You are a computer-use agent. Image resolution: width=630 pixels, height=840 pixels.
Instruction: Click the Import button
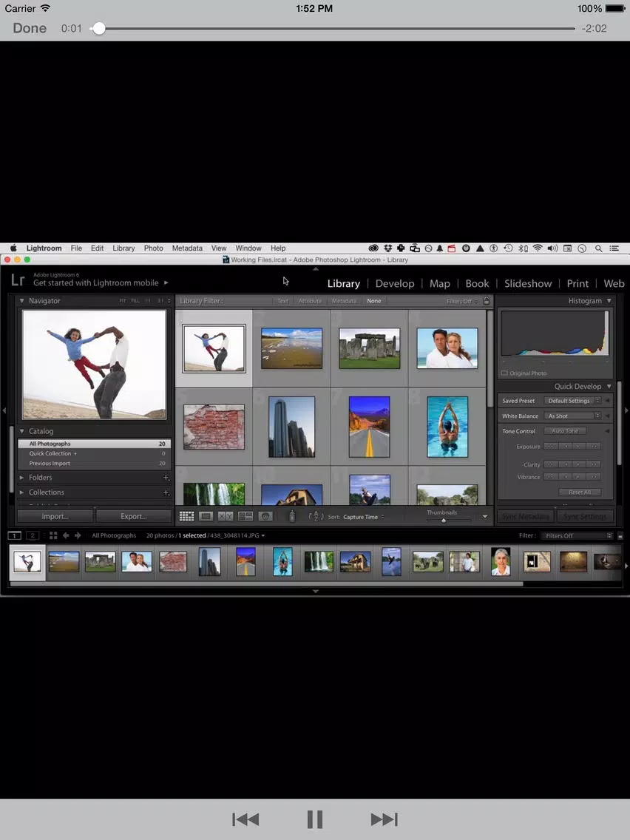(55, 516)
